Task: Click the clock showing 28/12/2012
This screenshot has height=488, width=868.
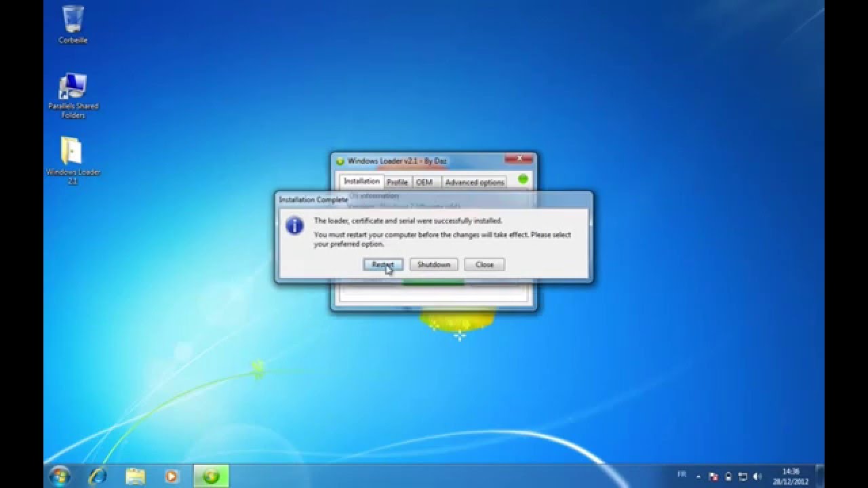Action: click(791, 476)
